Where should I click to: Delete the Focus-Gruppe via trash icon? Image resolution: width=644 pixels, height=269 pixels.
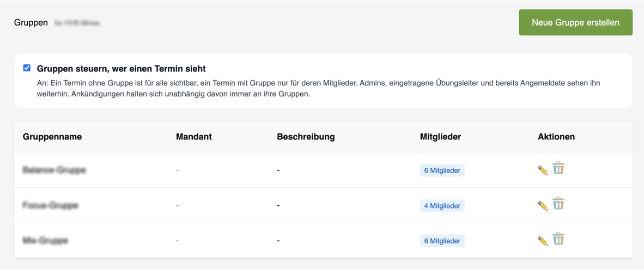[x=558, y=204]
